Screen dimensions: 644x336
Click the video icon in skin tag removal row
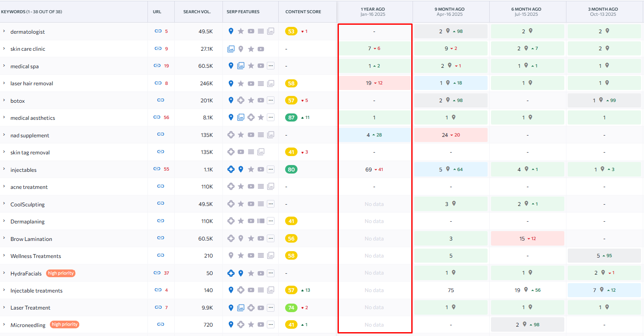(241, 152)
